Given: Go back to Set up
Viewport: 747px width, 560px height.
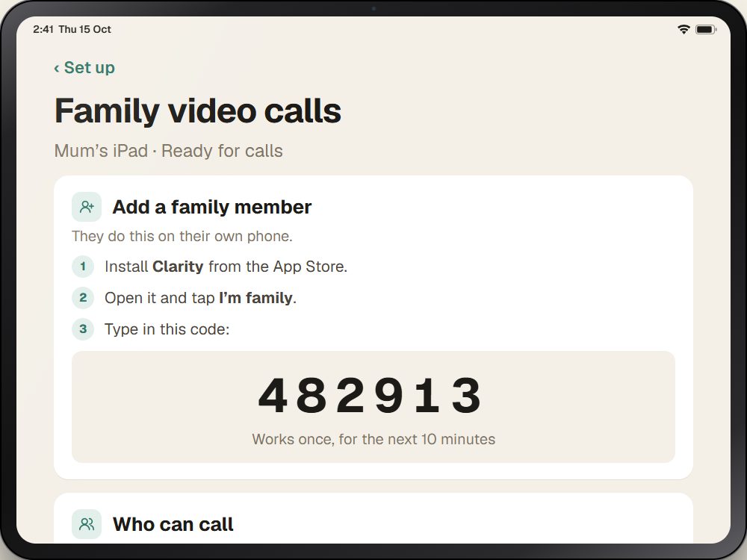Looking at the screenshot, I should pos(84,68).
